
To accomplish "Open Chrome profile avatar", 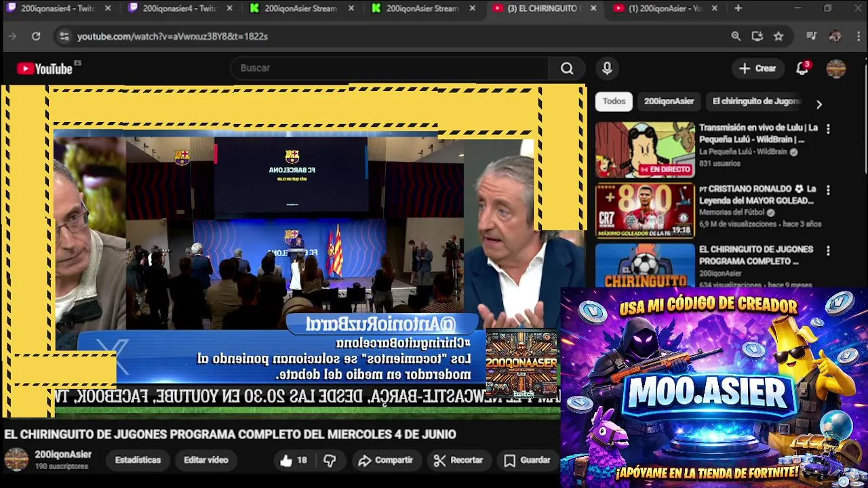I will [x=835, y=37].
